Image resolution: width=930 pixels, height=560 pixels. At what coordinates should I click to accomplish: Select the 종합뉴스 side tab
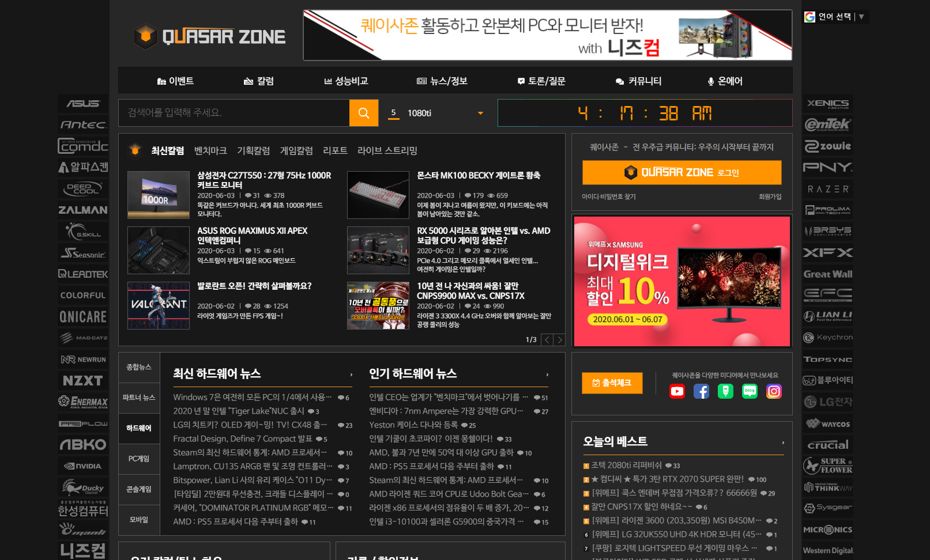(x=139, y=368)
